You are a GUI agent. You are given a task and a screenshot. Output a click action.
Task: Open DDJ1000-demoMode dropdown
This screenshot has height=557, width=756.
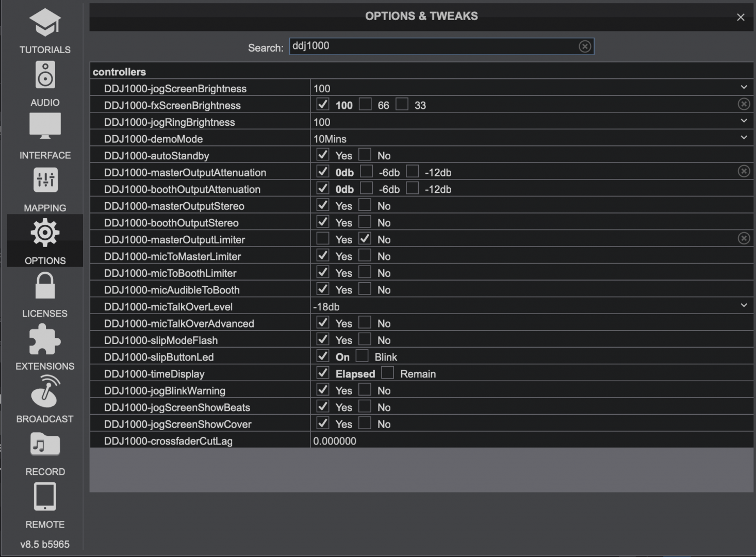(x=744, y=138)
